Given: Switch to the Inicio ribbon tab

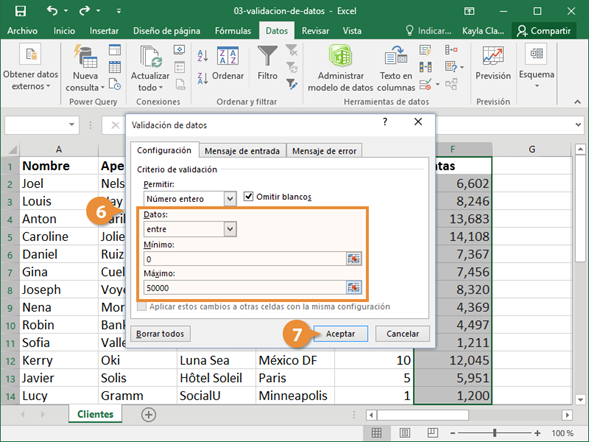Looking at the screenshot, I should (64, 31).
